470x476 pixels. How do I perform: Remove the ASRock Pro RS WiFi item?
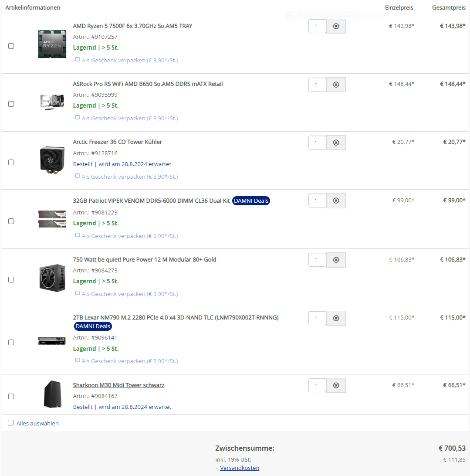click(x=336, y=85)
